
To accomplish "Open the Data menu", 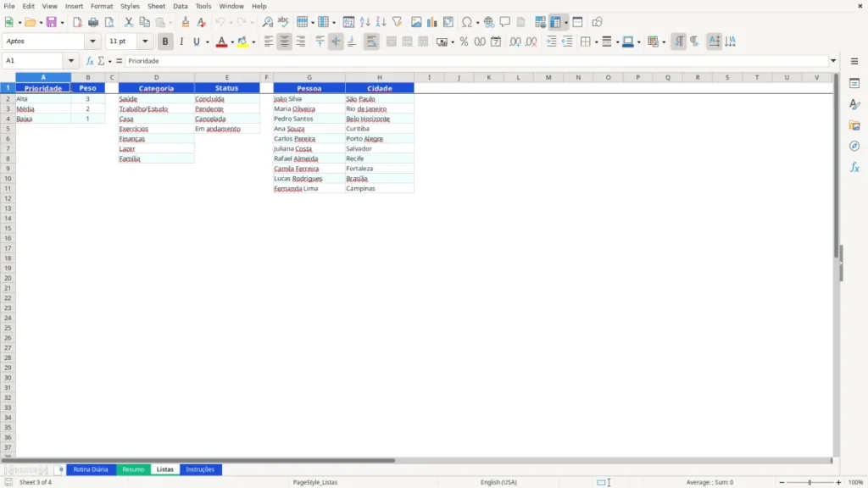I will point(181,6).
